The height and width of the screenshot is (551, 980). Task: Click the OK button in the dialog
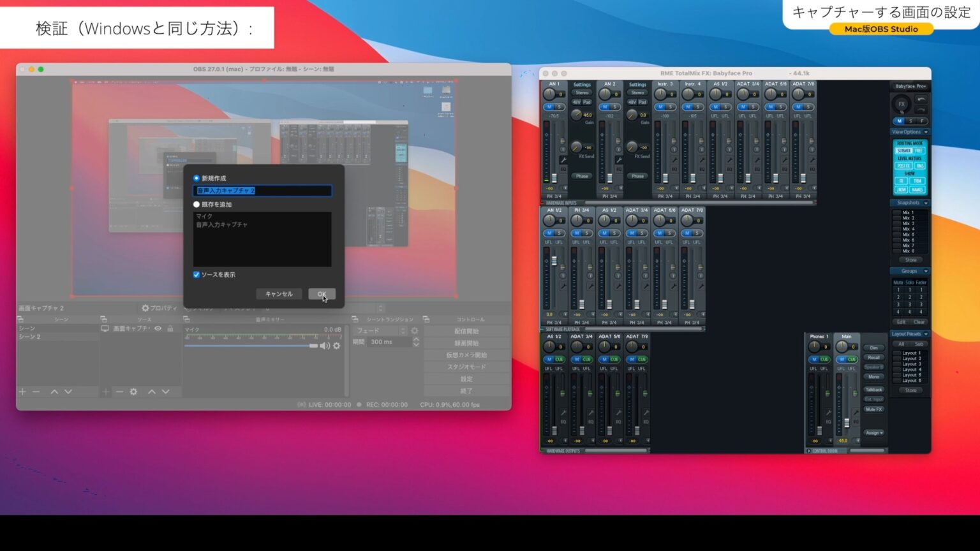(322, 294)
